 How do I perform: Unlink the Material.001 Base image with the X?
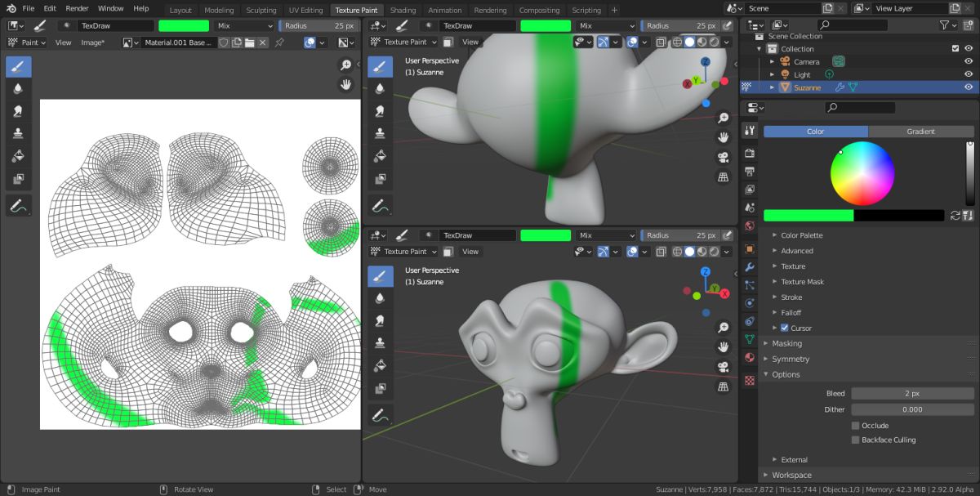coord(263,42)
